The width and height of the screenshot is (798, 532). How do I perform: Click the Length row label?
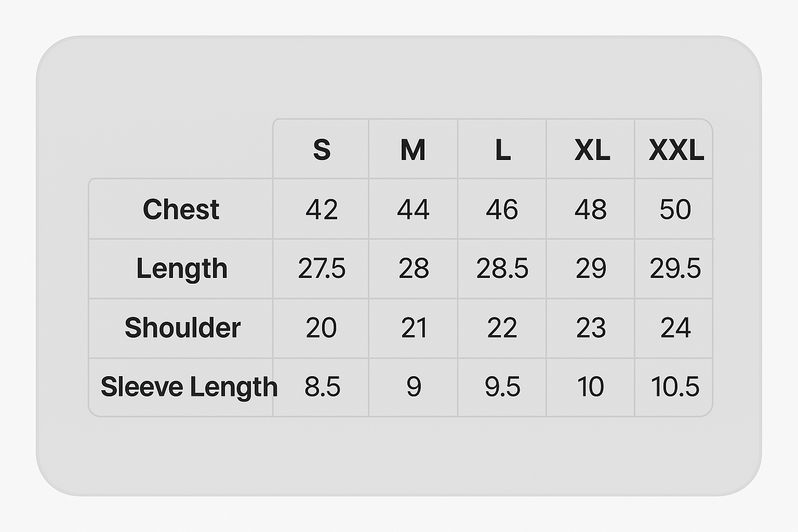182,269
